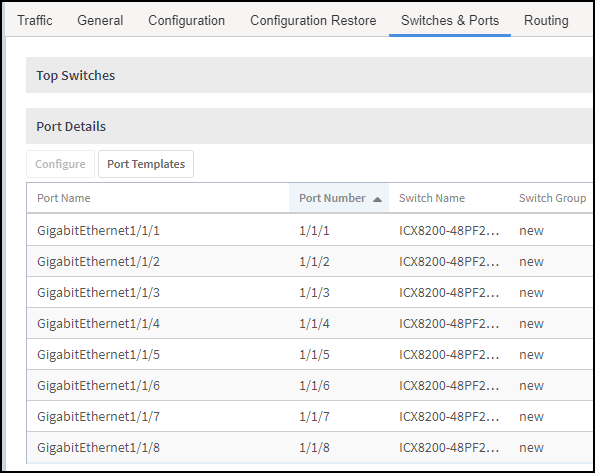The width and height of the screenshot is (595, 473).
Task: Click switch group 'new' in 1/1/6 row
Action: click(531, 386)
